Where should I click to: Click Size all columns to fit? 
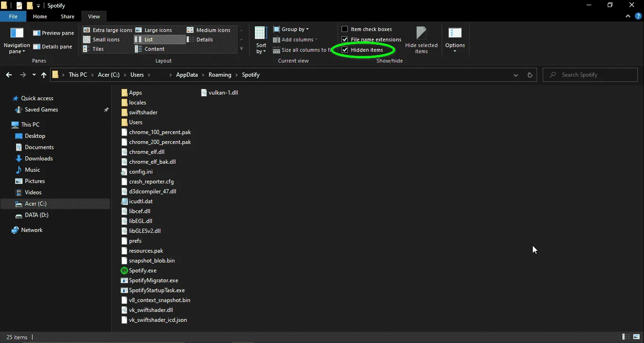click(303, 50)
